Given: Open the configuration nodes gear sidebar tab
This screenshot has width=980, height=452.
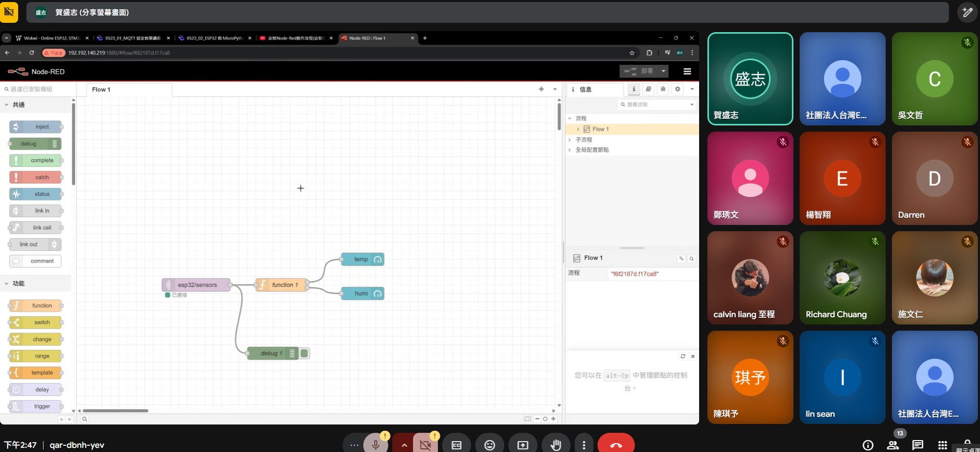Looking at the screenshot, I should point(677,89).
